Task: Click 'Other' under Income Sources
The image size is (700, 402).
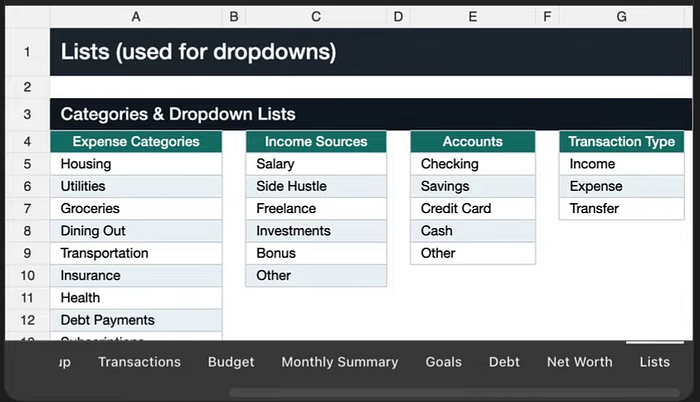Action: pos(316,276)
